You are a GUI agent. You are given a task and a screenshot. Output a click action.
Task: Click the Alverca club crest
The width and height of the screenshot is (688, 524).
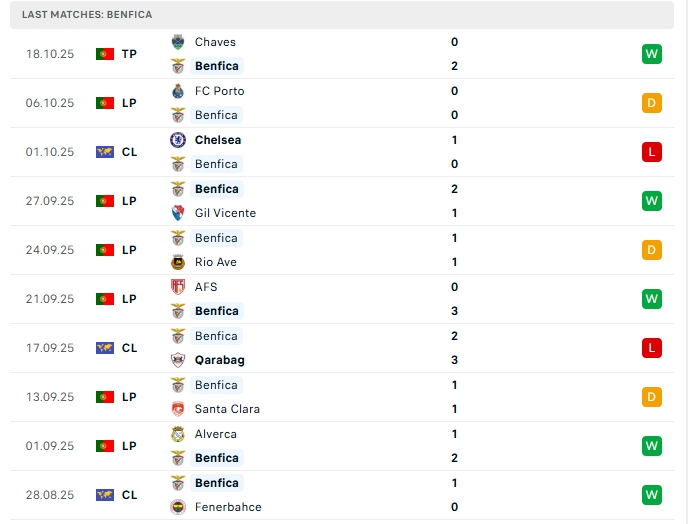tap(178, 434)
